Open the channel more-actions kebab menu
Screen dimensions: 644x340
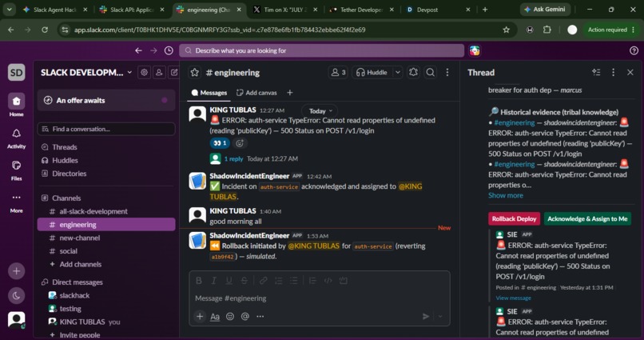pyautogui.click(x=447, y=72)
